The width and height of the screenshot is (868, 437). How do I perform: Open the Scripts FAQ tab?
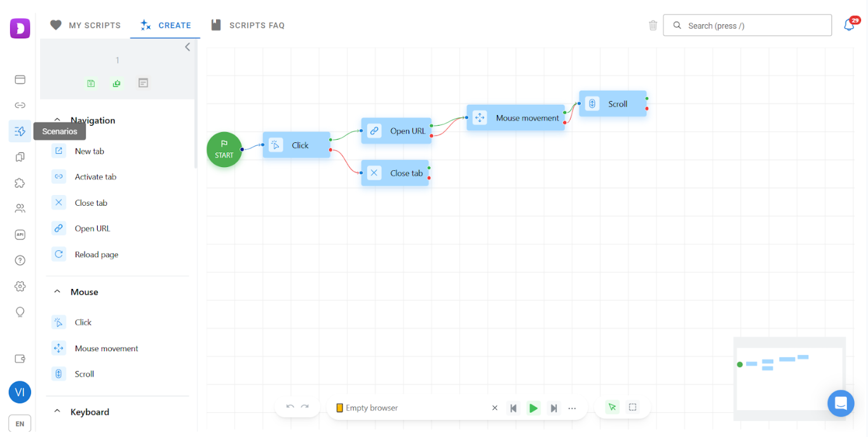(x=248, y=25)
